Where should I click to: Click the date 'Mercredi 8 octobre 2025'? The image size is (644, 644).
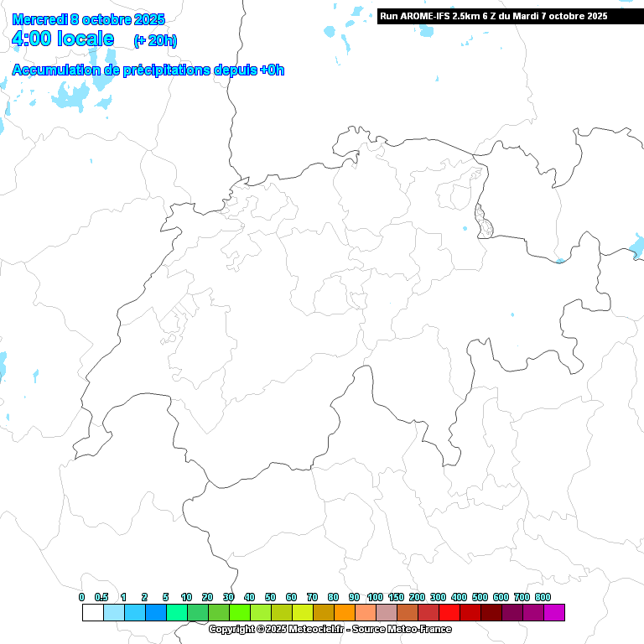click(89, 19)
